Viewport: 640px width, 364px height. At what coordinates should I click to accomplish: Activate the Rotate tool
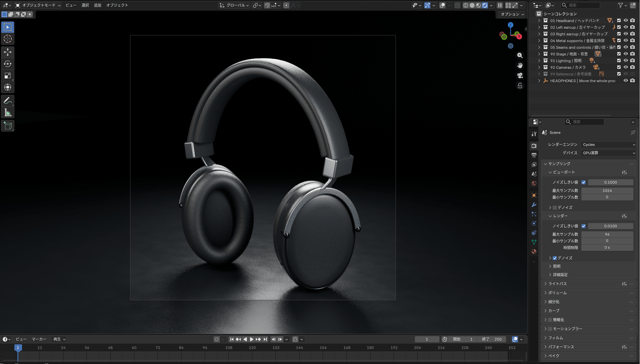click(8, 64)
